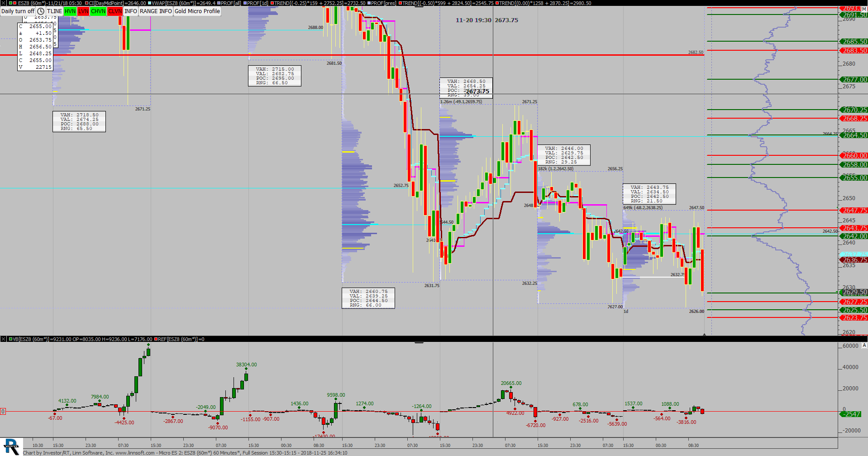Screen dimensions: 868x456
Task: Click the Daily turn off button
Action: point(18,11)
